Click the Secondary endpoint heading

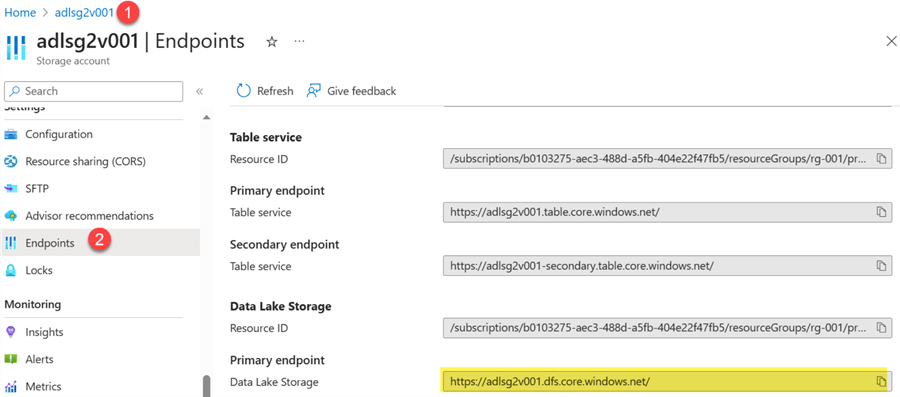point(285,244)
